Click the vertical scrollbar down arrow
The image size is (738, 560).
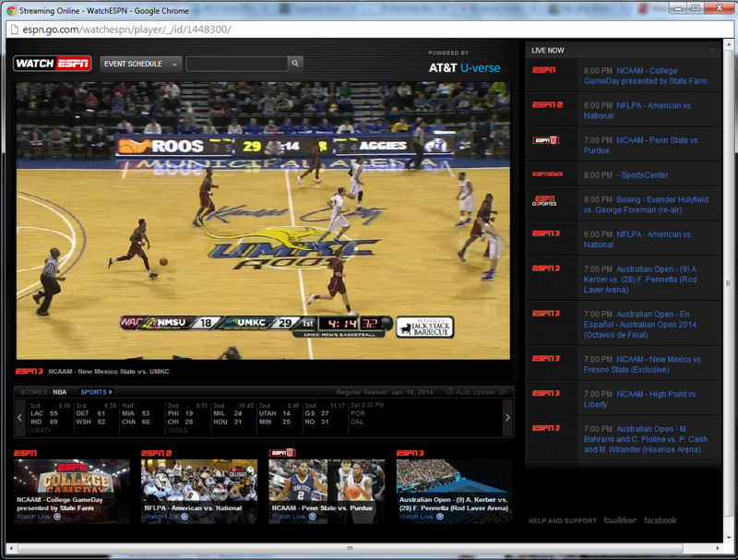[729, 537]
